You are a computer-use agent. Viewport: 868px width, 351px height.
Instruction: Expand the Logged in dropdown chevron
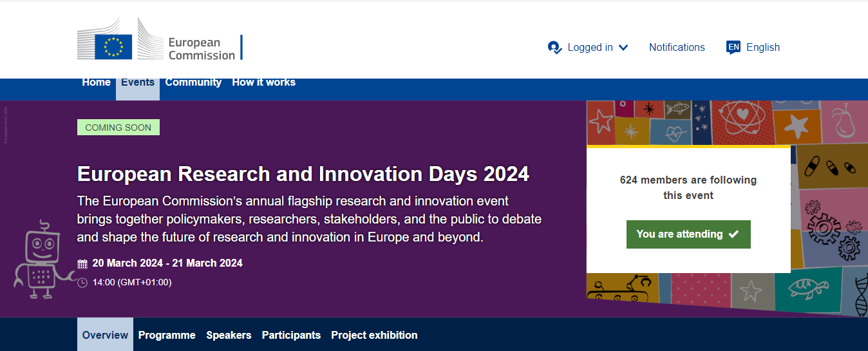(623, 48)
